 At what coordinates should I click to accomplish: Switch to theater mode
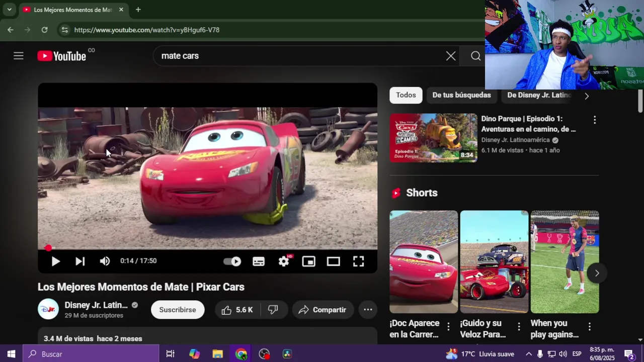pos(334,261)
